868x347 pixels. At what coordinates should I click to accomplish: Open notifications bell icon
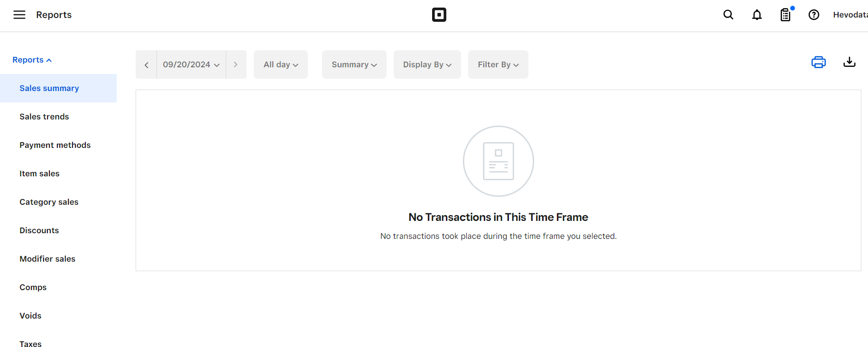757,15
